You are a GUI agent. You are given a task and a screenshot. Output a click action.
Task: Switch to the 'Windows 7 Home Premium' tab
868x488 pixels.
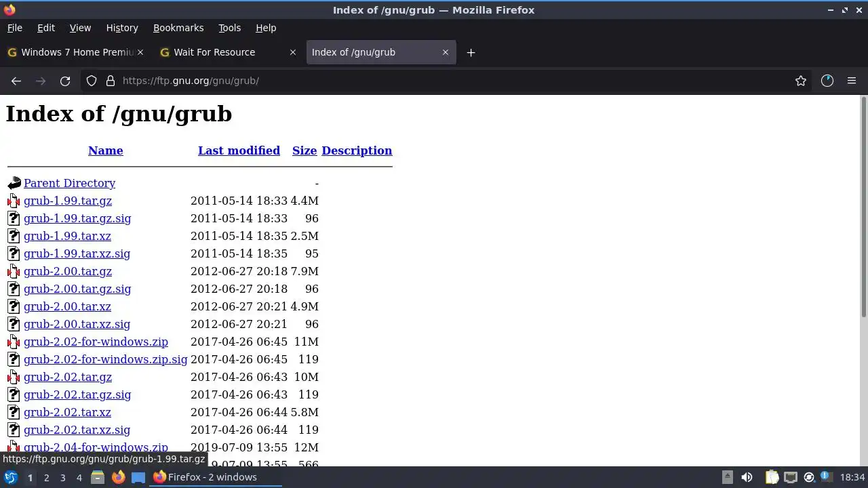[75, 52]
